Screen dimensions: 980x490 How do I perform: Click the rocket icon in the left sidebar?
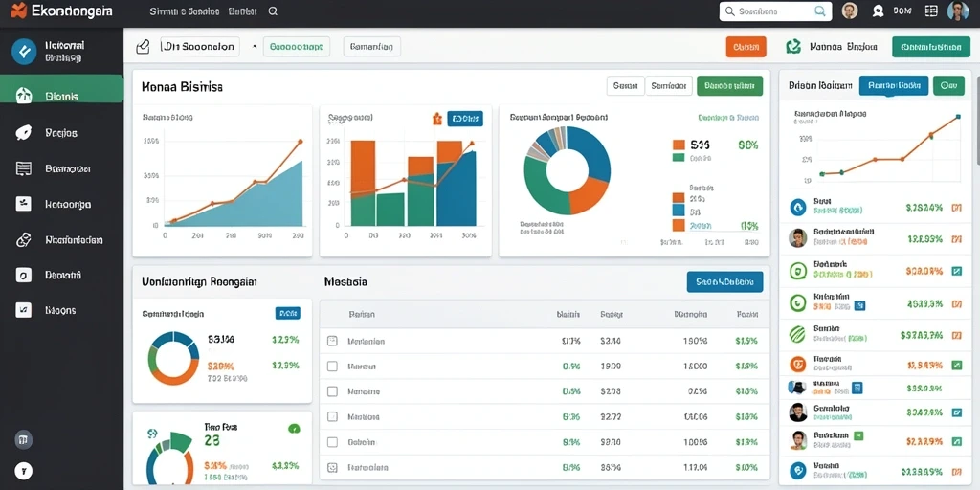tap(23, 132)
